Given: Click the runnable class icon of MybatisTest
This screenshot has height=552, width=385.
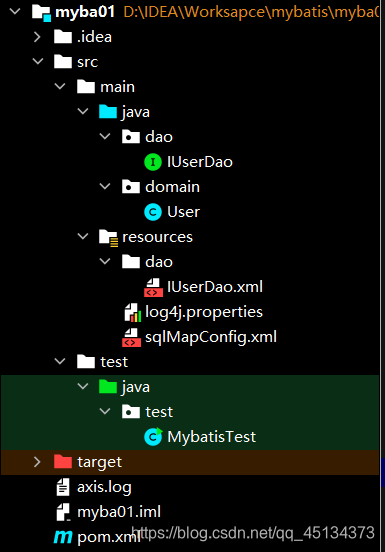Looking at the screenshot, I should tap(153, 437).
